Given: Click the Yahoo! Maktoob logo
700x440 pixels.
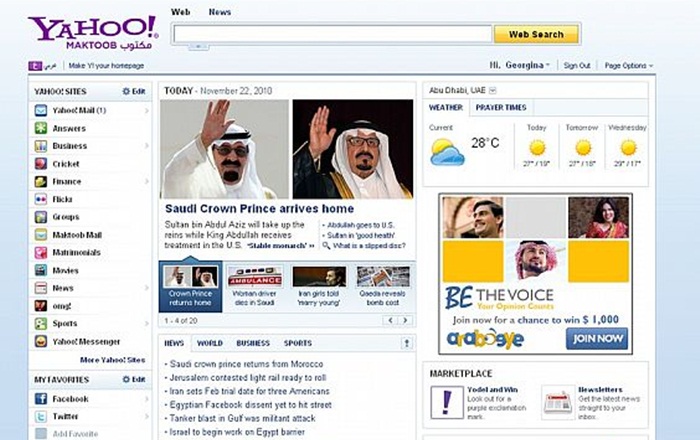Looking at the screenshot, I should tap(93, 33).
